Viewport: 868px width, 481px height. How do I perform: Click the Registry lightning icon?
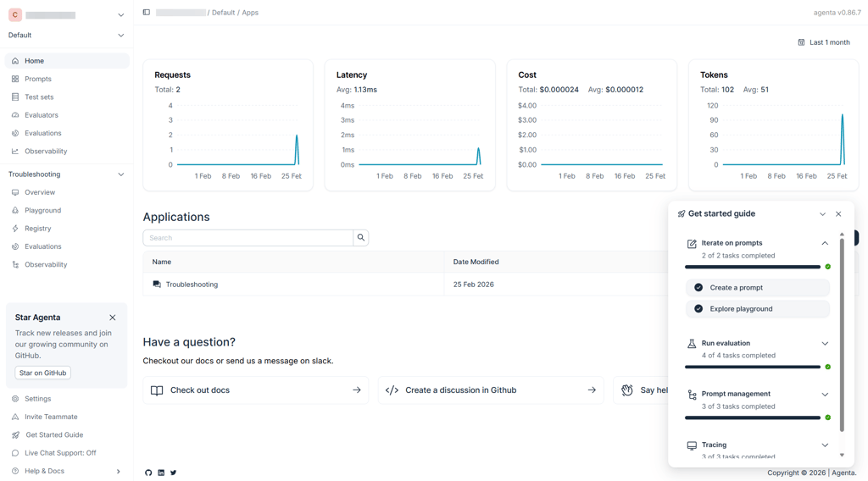pyautogui.click(x=15, y=229)
